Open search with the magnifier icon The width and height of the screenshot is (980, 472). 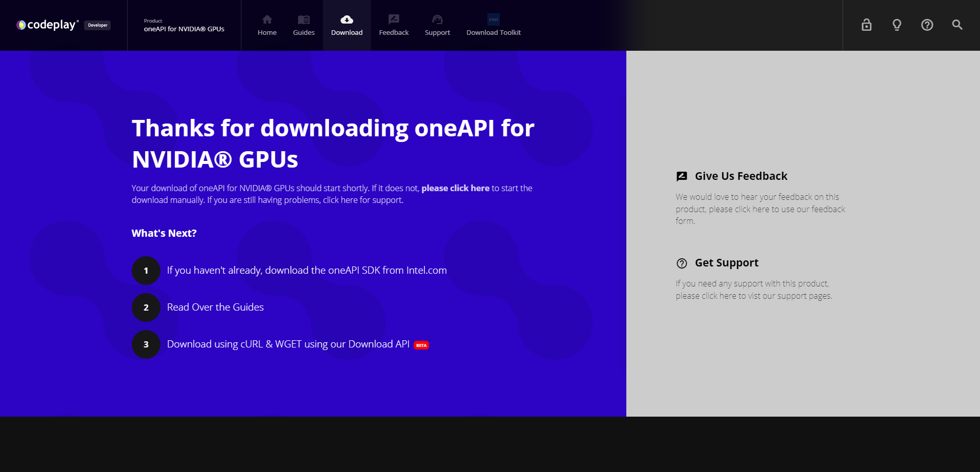(957, 25)
